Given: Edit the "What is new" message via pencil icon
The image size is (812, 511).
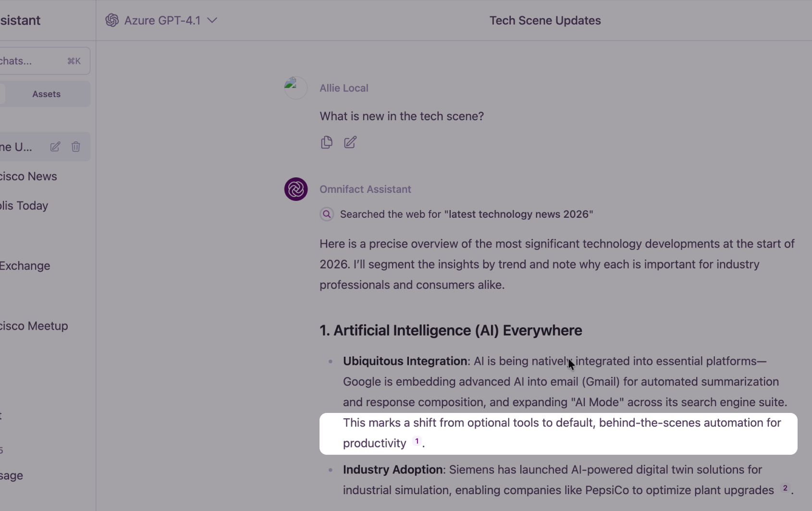Looking at the screenshot, I should click(349, 142).
